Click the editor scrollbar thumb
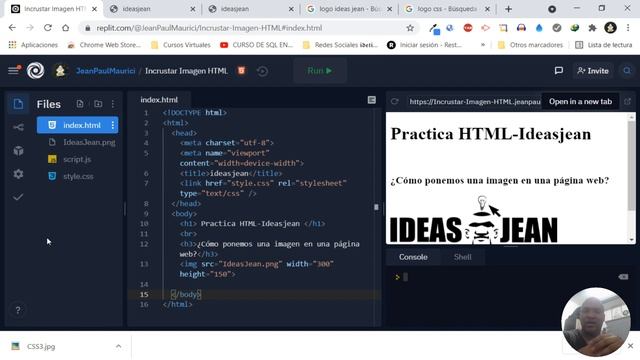 pyautogui.click(x=376, y=207)
